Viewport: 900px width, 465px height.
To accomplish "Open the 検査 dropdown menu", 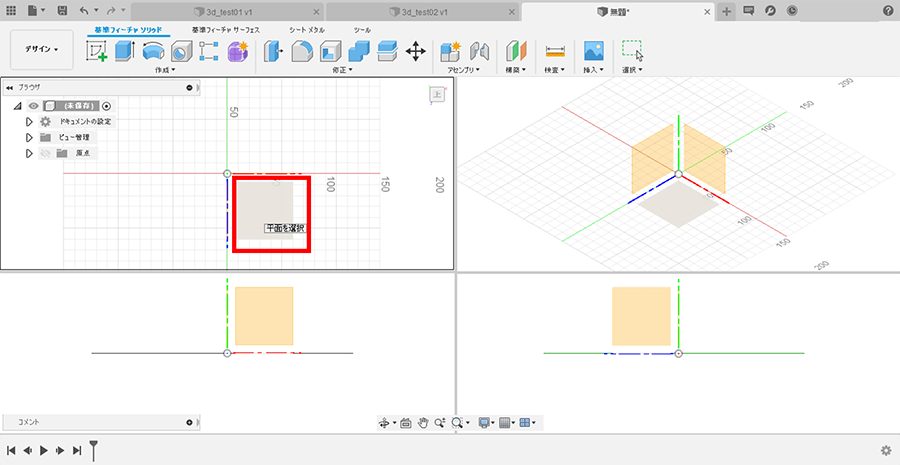I will coord(555,69).
